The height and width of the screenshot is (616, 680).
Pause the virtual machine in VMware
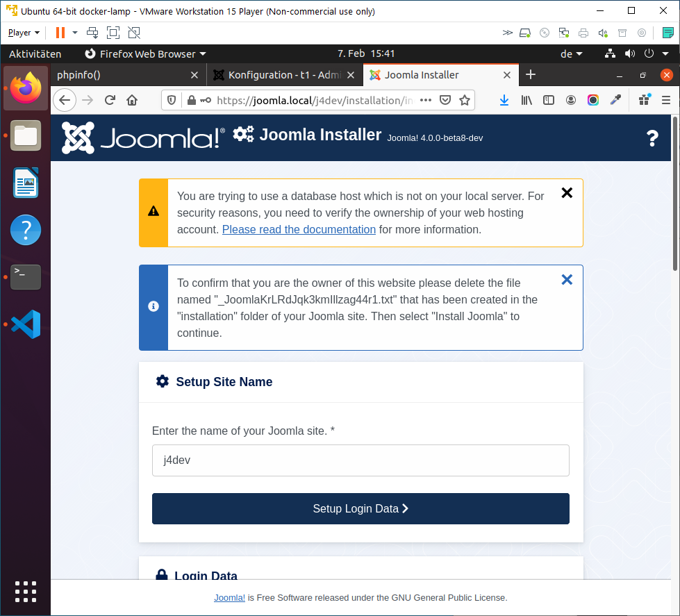tap(60, 33)
